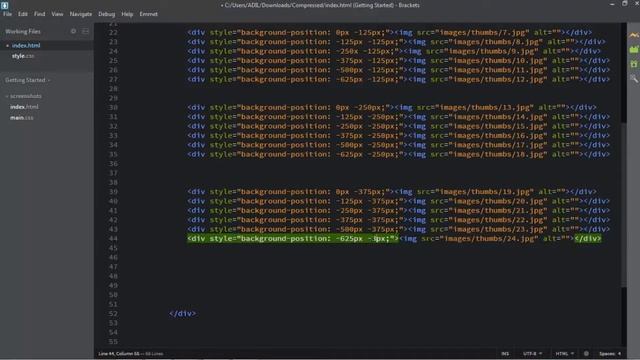Click line number 30 in the gutter
The width and height of the screenshot is (640, 360).
[x=113, y=107]
